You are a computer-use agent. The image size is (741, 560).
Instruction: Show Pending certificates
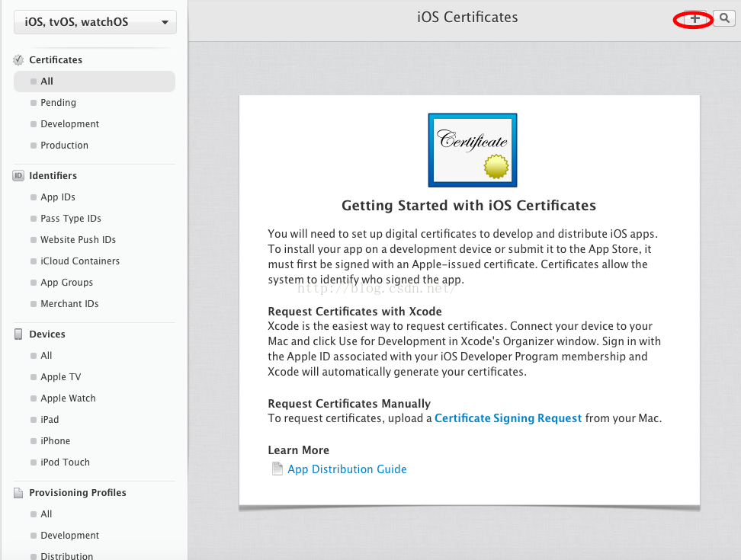click(x=58, y=102)
